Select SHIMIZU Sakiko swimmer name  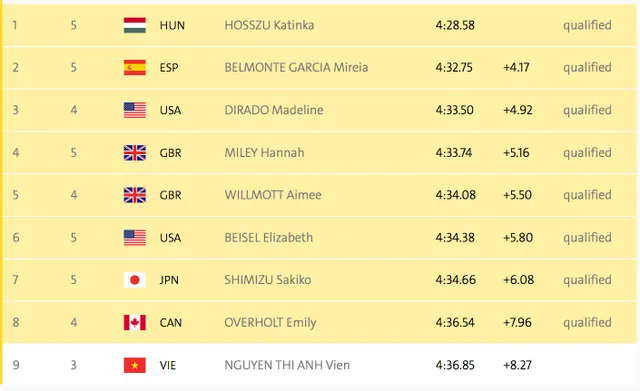(267, 280)
